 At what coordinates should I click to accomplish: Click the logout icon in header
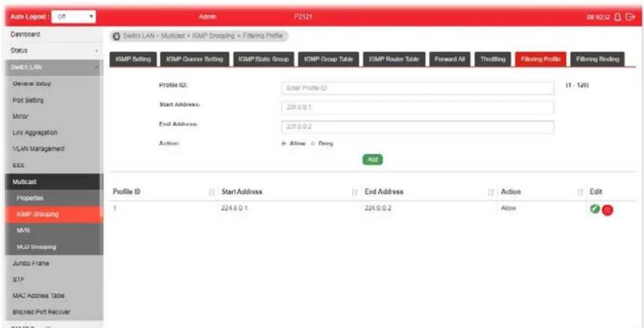(x=630, y=17)
